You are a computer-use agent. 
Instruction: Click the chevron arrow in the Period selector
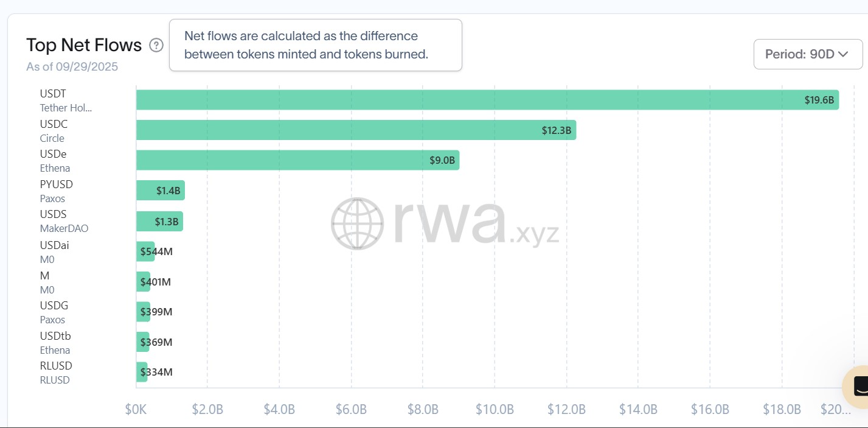coord(844,54)
